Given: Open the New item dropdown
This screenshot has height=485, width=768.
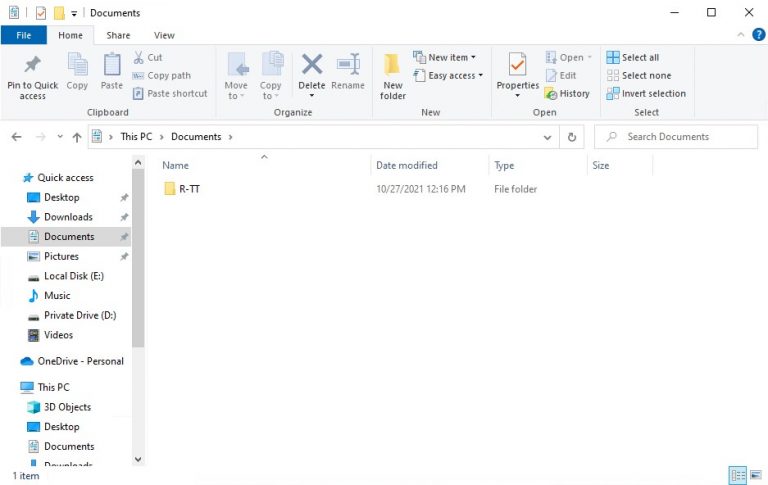Looking at the screenshot, I should [x=444, y=57].
